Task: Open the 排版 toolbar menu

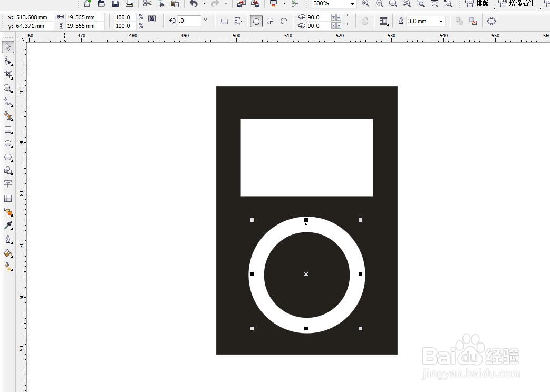Action: (x=483, y=3)
